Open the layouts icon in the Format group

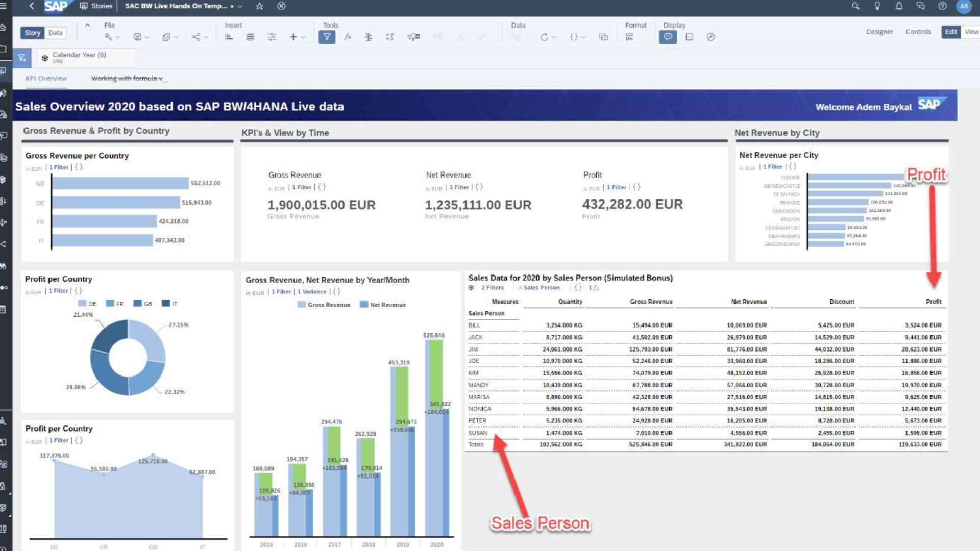(x=629, y=37)
